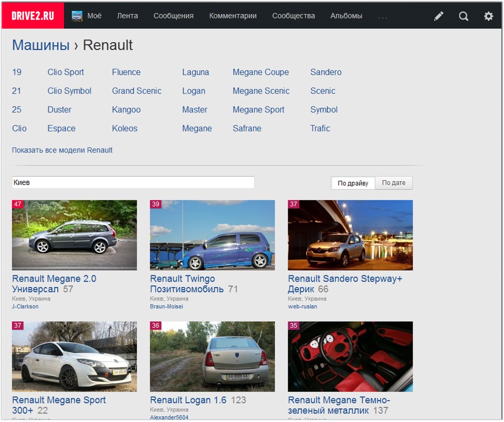Visit web-ruslan user profile
The image size is (504, 422).
[x=302, y=306]
